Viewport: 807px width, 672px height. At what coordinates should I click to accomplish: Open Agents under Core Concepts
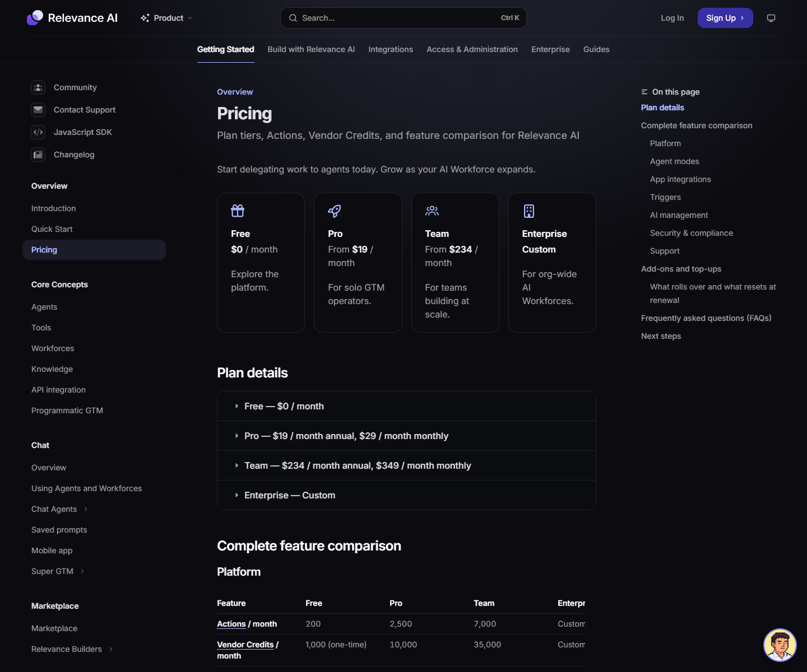click(94, 307)
